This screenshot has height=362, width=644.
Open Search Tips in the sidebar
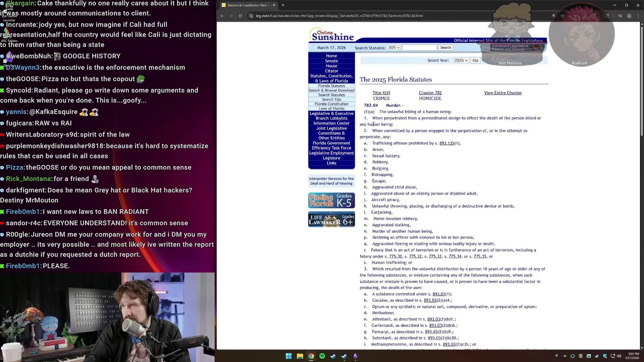pyautogui.click(x=332, y=100)
